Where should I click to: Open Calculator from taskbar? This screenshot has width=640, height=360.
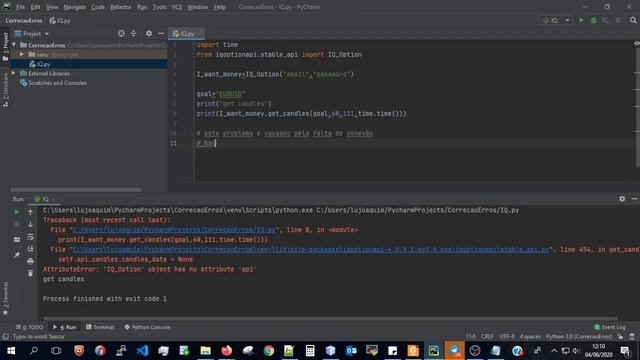pos(310,351)
